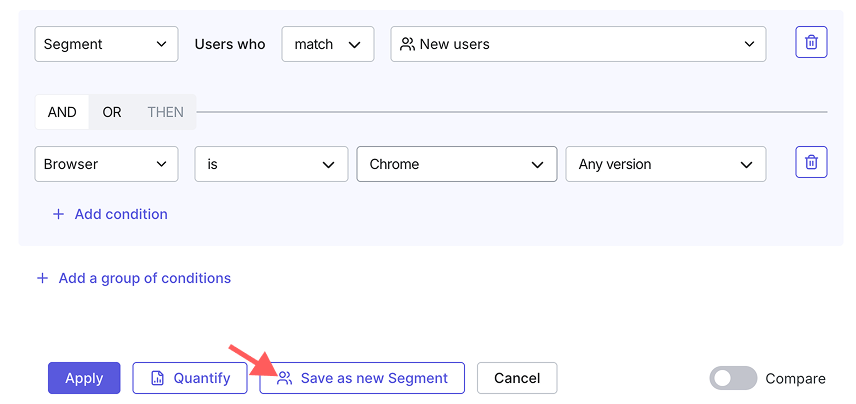Click the Quantify chart icon
Screen dimensions: 856x404
(x=157, y=378)
